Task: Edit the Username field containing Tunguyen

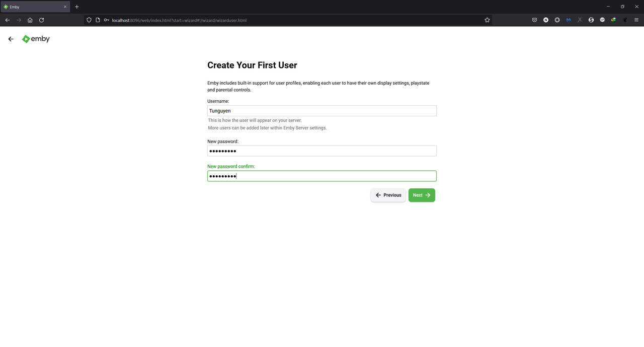Action: point(322,111)
